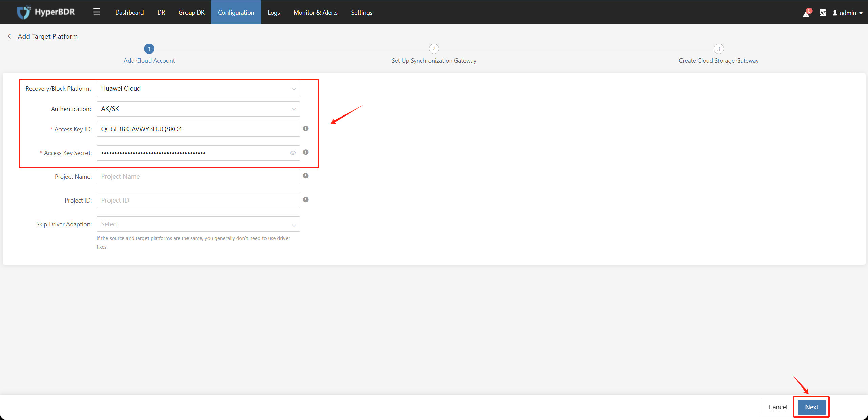Click info icon next to Project ID
Image resolution: width=868 pixels, height=420 pixels.
point(305,200)
